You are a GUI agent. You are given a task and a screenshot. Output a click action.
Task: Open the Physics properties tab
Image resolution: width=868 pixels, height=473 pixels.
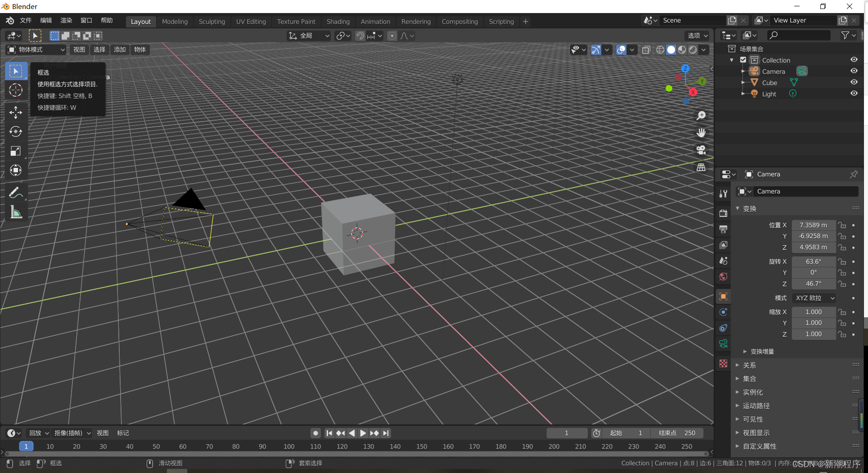[x=723, y=312]
